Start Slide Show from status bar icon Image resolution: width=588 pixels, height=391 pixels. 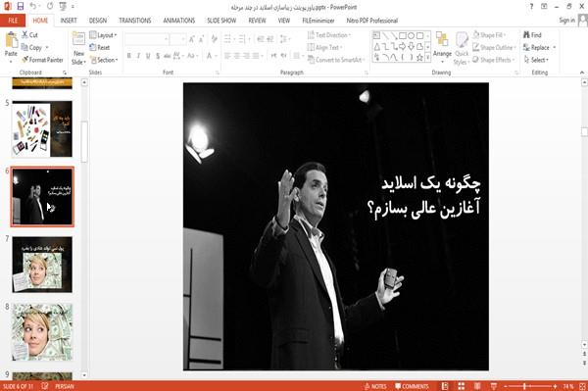pos(494,386)
